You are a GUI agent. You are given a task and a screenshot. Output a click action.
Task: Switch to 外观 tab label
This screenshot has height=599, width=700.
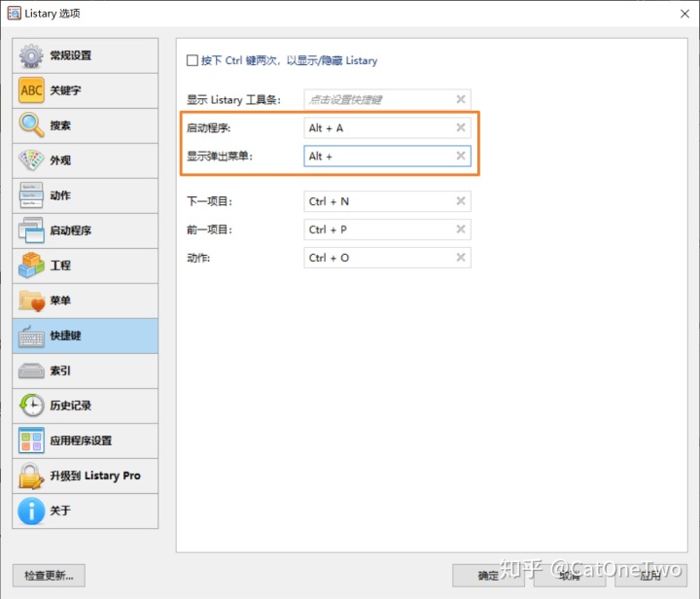click(x=60, y=160)
